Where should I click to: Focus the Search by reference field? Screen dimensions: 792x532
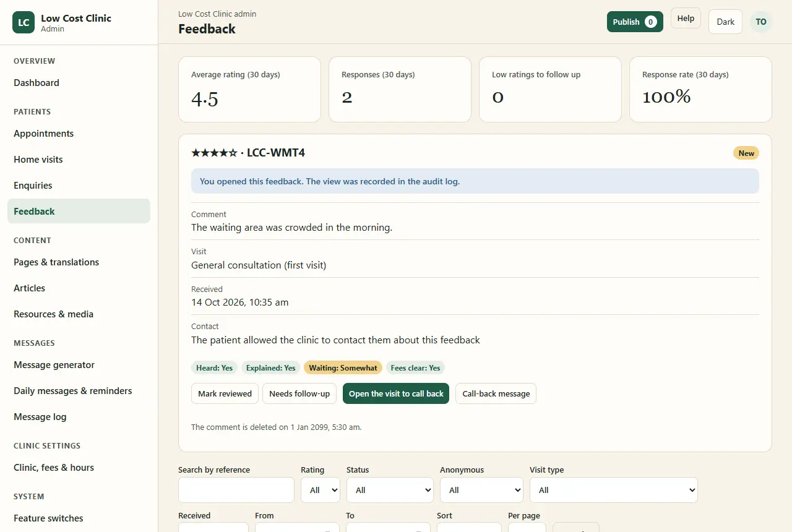[236, 490]
